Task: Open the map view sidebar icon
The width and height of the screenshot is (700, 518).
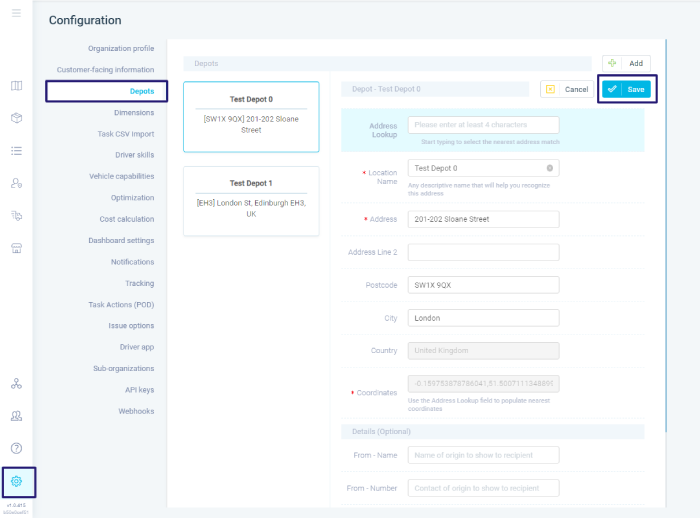Action: coord(17,85)
